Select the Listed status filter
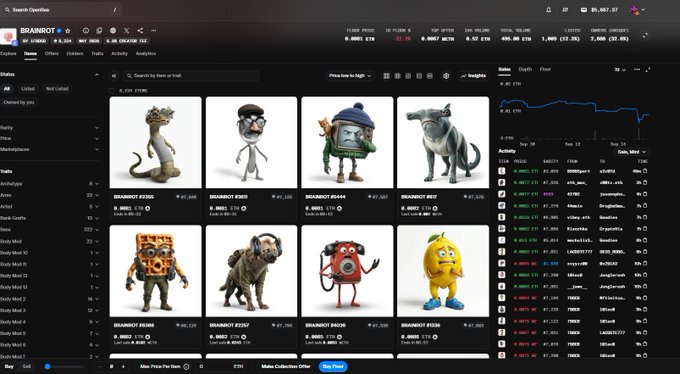This screenshot has height=374, width=680. (x=28, y=89)
